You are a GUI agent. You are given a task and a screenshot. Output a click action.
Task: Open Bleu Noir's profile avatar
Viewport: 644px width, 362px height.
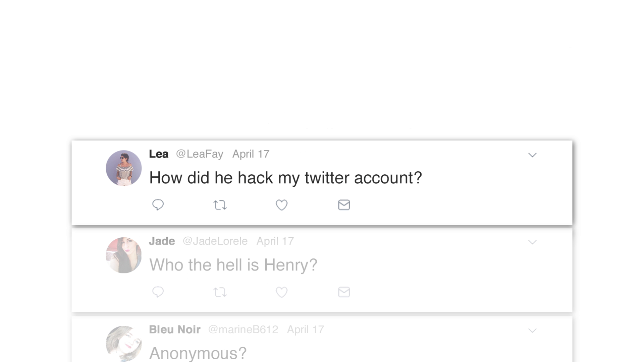(124, 344)
